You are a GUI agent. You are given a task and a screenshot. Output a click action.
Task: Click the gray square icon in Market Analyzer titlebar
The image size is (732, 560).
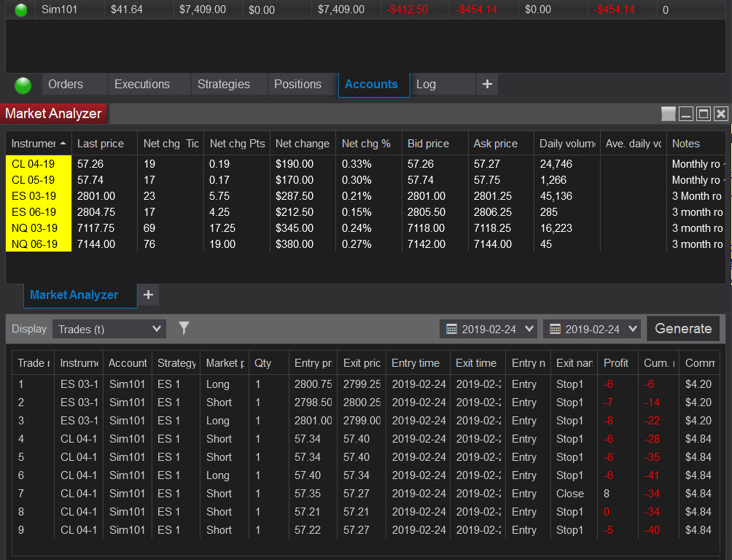point(668,114)
